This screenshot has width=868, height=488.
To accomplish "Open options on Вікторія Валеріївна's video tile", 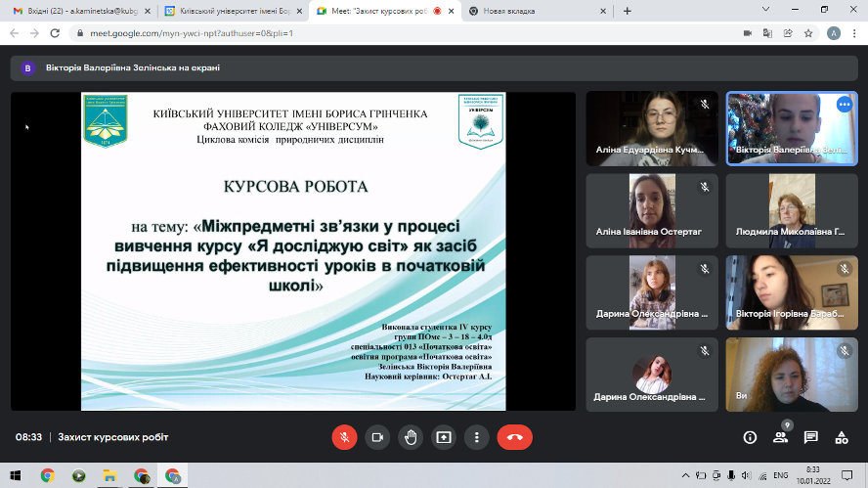I will tap(844, 106).
